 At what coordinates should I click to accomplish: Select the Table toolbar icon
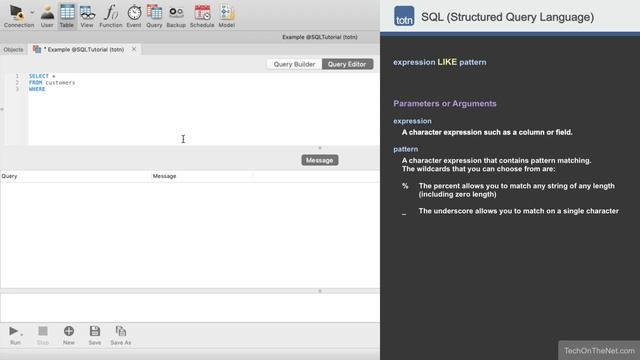click(67, 16)
